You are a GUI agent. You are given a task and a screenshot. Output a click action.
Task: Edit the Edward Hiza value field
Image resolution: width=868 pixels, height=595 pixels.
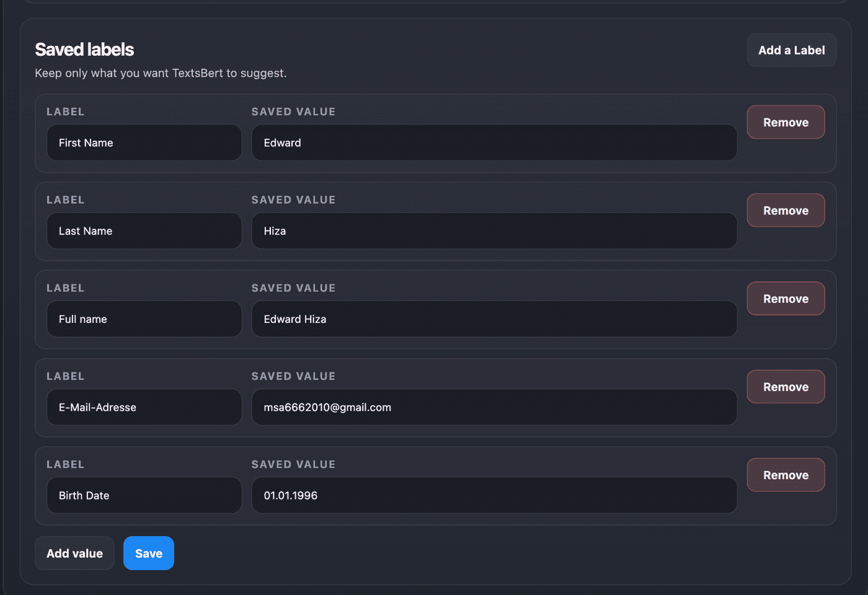click(x=494, y=319)
